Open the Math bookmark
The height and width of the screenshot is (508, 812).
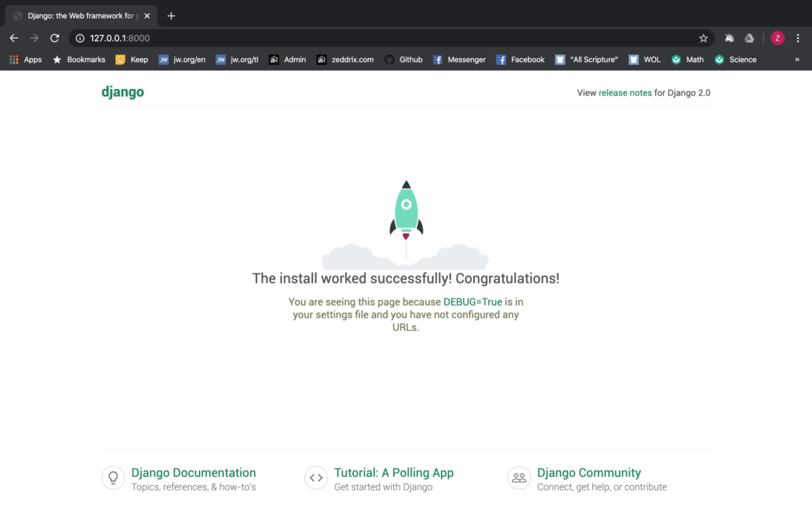coord(688,60)
